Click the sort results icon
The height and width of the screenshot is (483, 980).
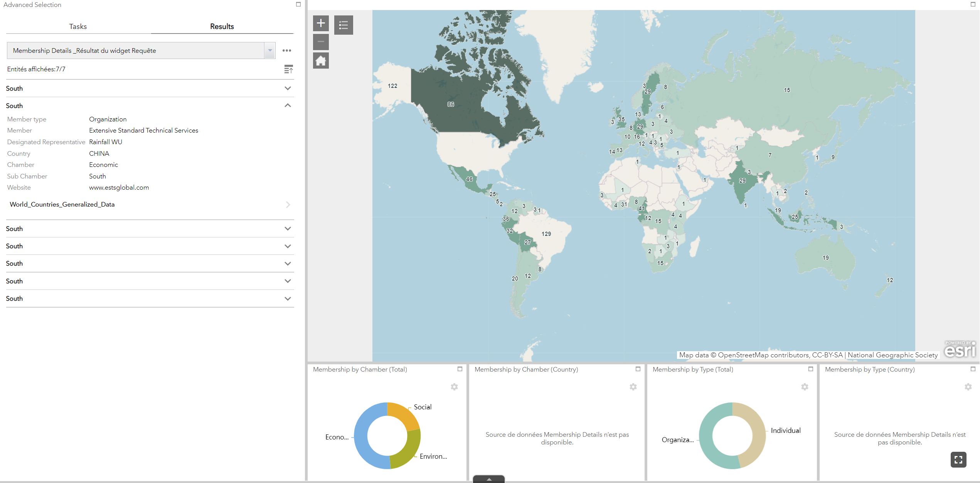pos(288,69)
